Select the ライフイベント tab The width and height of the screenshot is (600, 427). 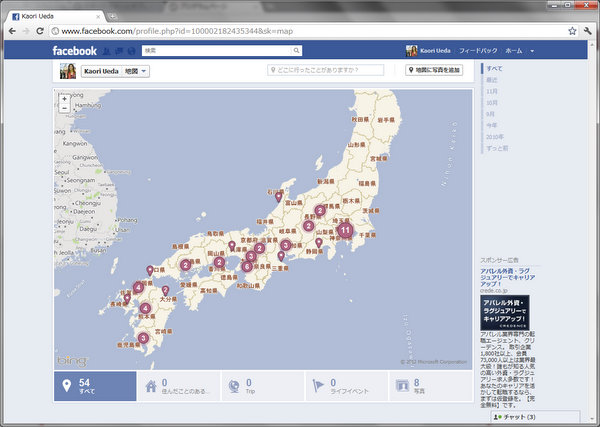(347, 386)
